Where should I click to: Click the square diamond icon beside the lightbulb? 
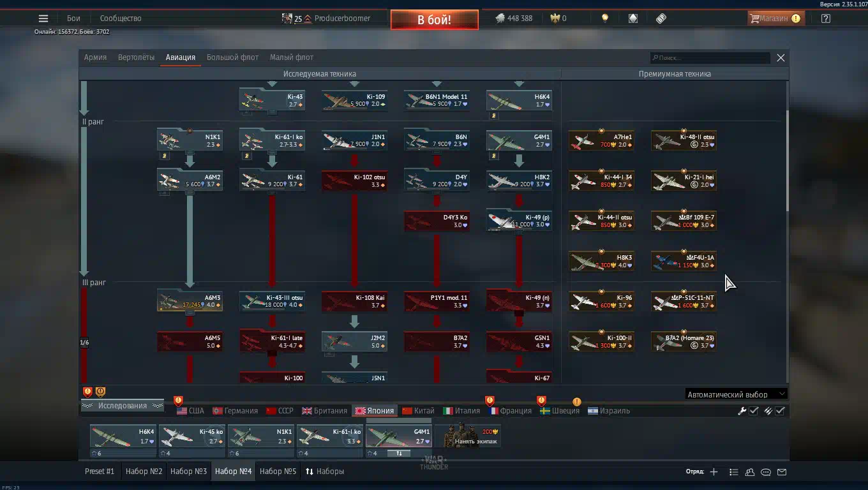(633, 19)
